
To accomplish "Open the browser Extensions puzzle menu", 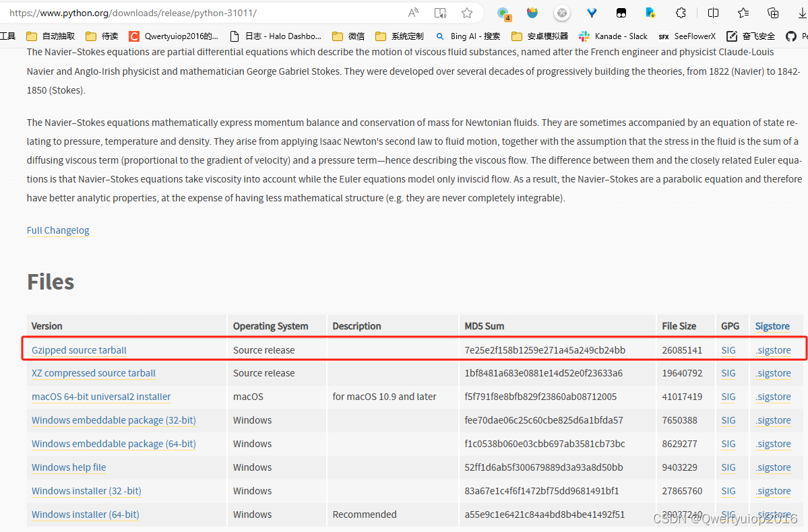I will pos(681,12).
